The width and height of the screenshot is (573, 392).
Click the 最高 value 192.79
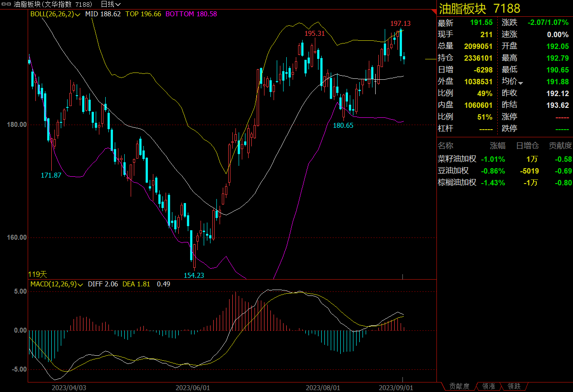pyautogui.click(x=558, y=58)
